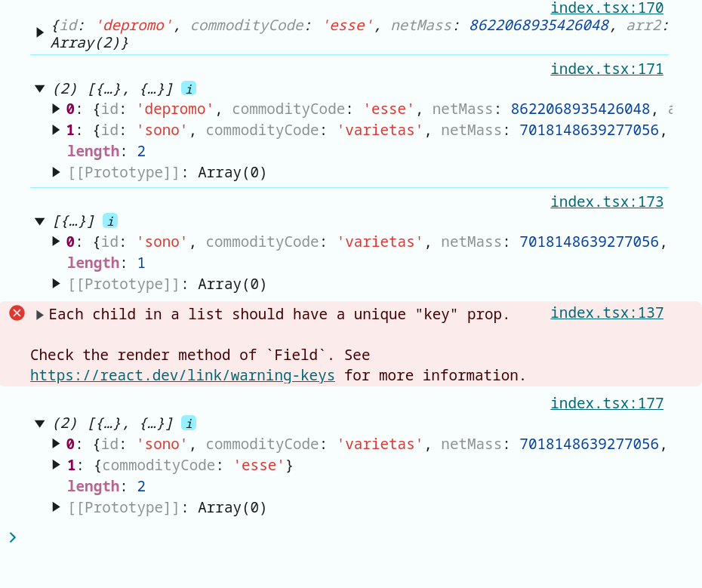Expand [[Prototype]] under the last array
Viewport: 702px width, 588px height.
[x=56, y=507]
